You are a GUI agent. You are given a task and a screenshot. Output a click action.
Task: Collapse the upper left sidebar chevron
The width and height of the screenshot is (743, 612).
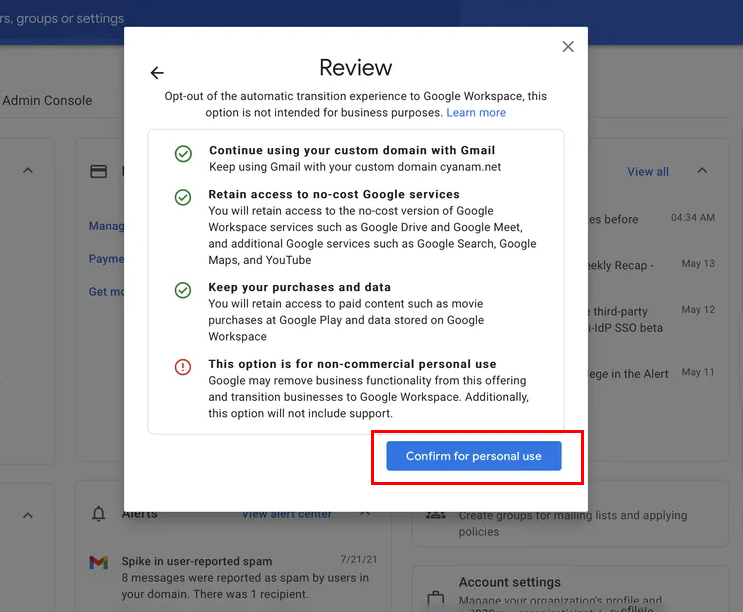pyautogui.click(x=28, y=170)
